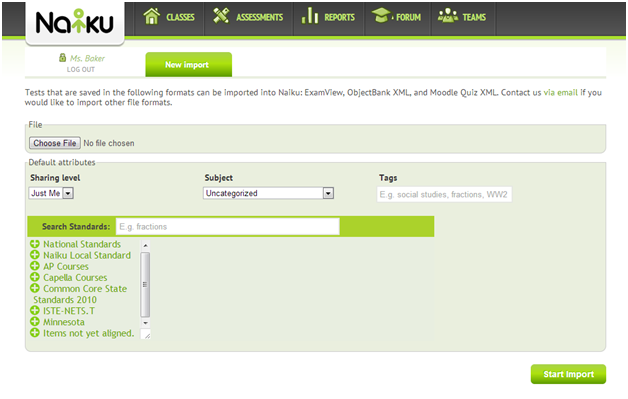Image resolution: width=628 pixels, height=399 pixels.
Task: Select the New Import tab
Action: pos(188,64)
